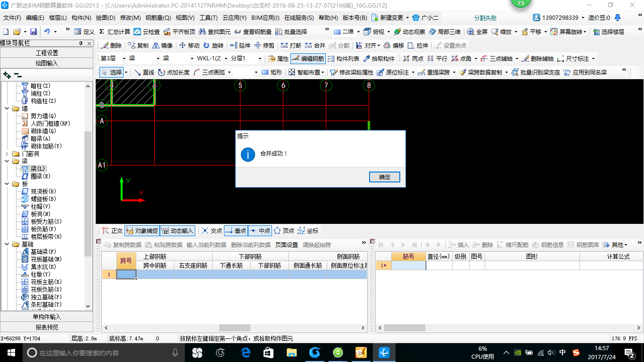
Task: Toggle 对象捕捉 object snap
Action: click(x=141, y=230)
